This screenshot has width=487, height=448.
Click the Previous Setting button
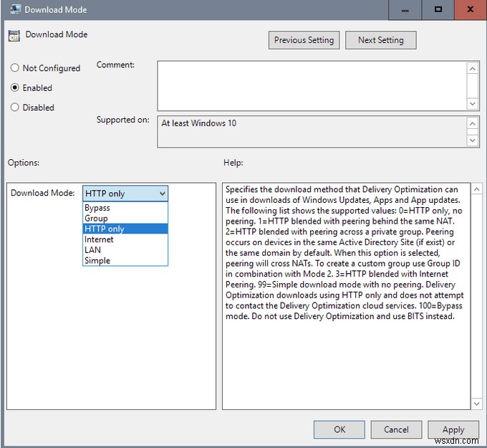tap(304, 40)
